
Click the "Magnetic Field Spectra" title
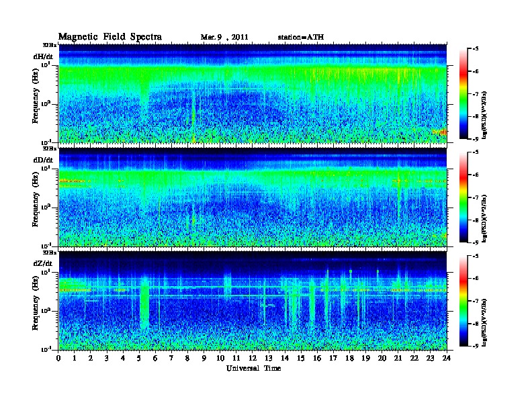click(110, 37)
